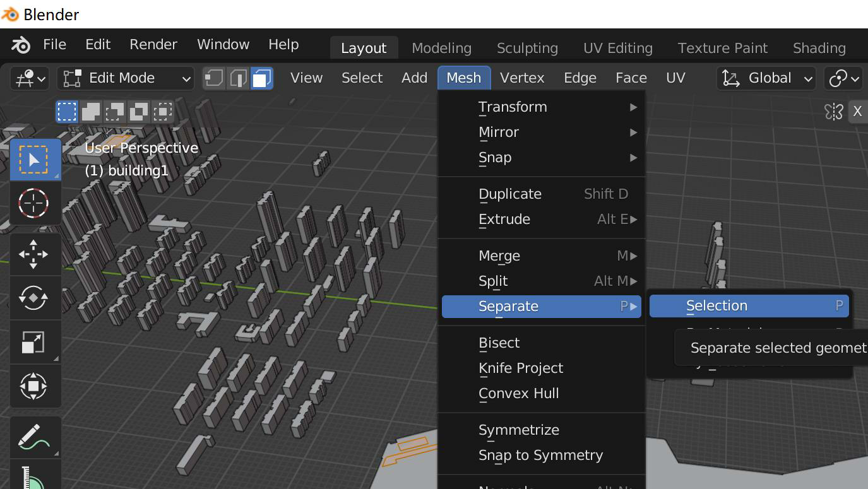Screen dimensions: 868x489
Task: Toggle face select mode
Action: [x=261, y=78]
